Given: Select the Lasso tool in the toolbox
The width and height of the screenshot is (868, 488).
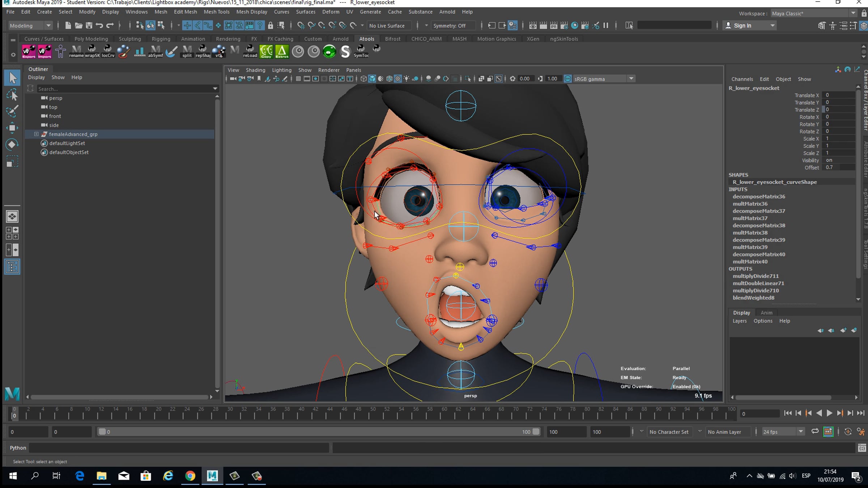Looking at the screenshot, I should point(12,95).
